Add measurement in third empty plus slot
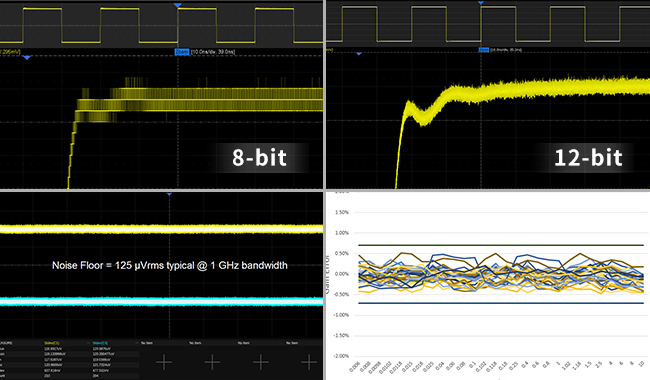650x380 pixels. [260, 362]
